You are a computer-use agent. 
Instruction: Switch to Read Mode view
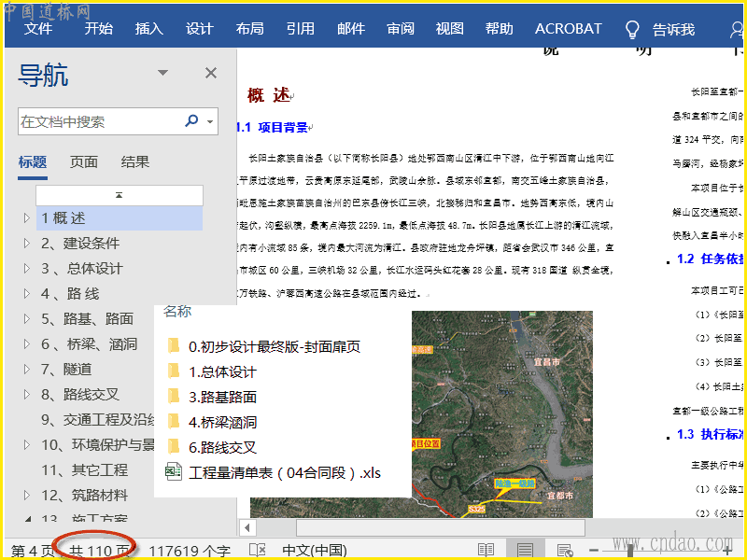tap(486, 551)
